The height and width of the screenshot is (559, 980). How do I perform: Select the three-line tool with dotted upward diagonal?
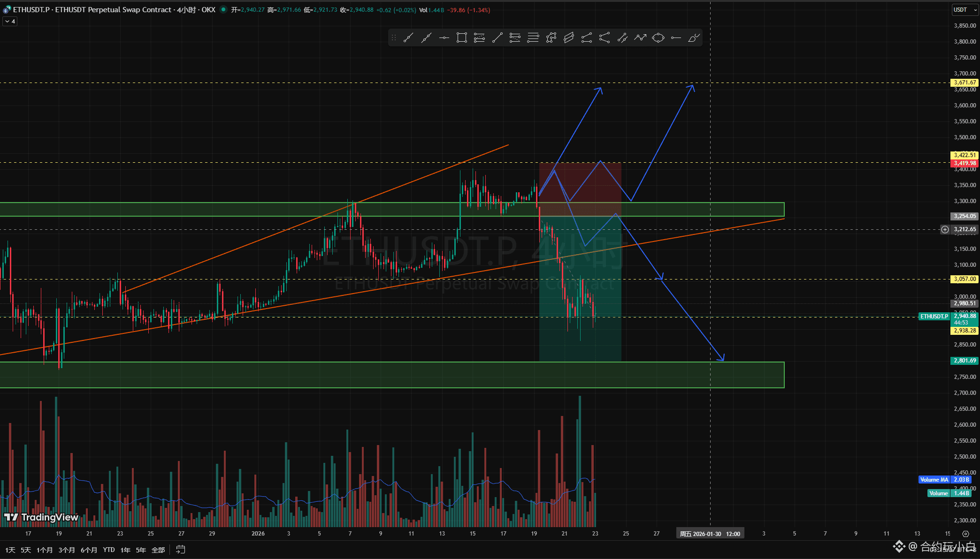coord(480,38)
